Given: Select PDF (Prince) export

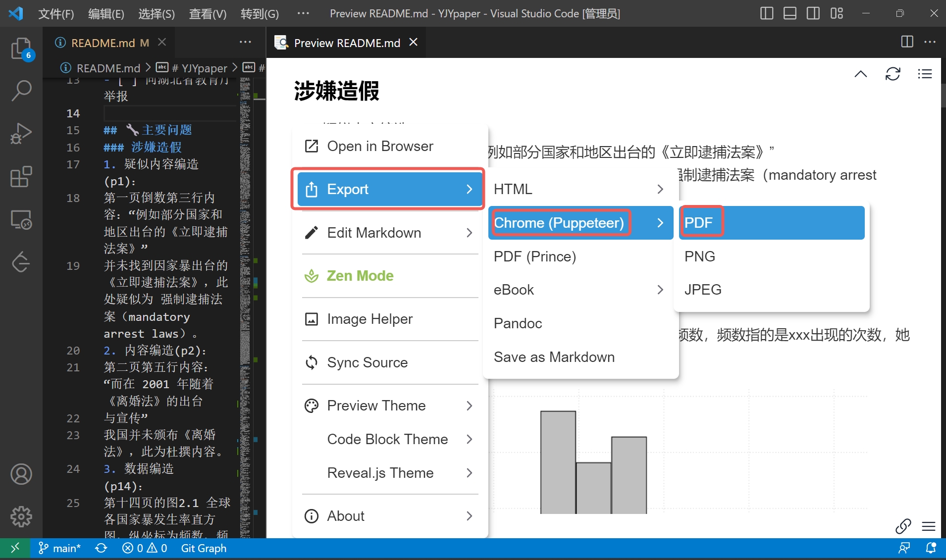Looking at the screenshot, I should pos(580,256).
